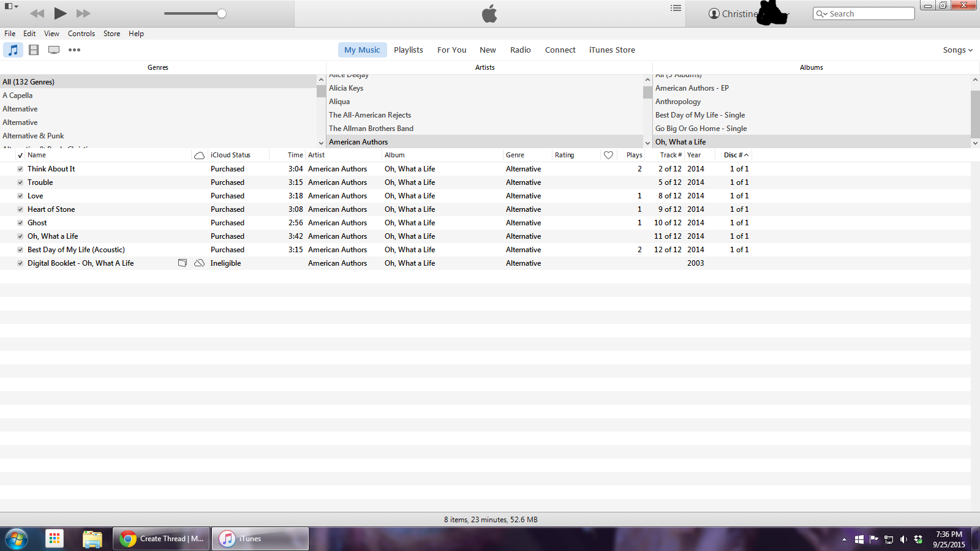The height and width of the screenshot is (551, 980).
Task: Open the Edit menu
Action: [x=29, y=34]
